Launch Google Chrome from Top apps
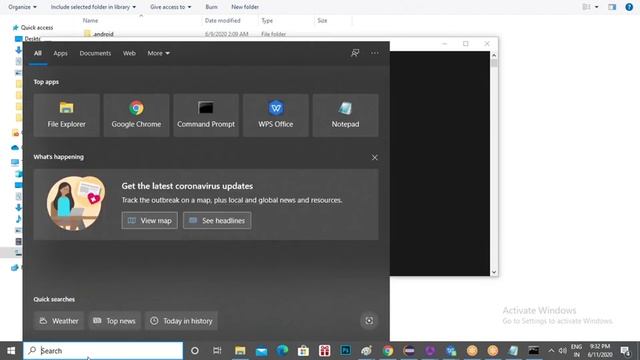This screenshot has width=640, height=360. [x=136, y=115]
